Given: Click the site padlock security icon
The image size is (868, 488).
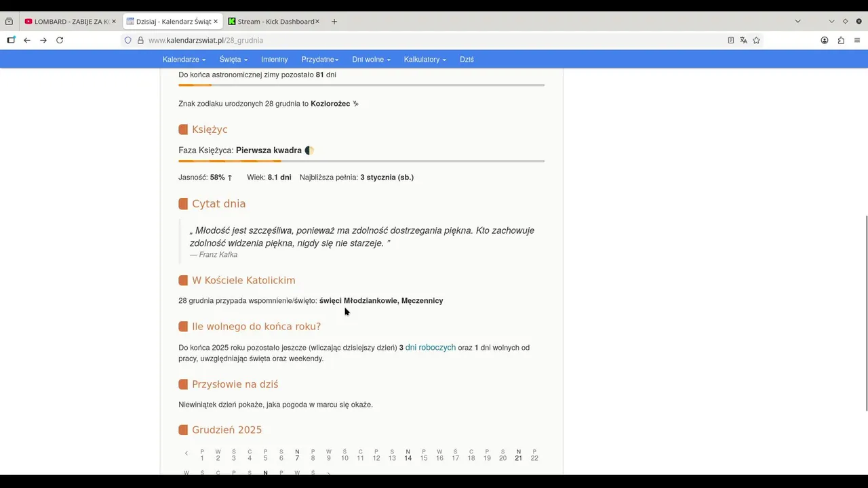Looking at the screenshot, I should coord(140,40).
